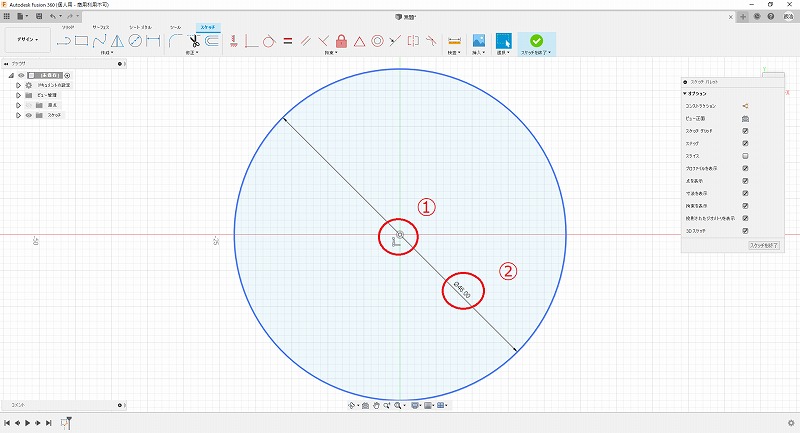Uncheck the 3D スケッチ checkbox

coord(745,230)
